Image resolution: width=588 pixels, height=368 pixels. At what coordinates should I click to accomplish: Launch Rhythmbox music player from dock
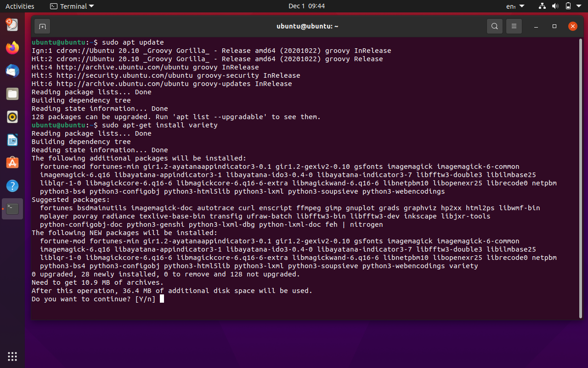[x=12, y=117]
